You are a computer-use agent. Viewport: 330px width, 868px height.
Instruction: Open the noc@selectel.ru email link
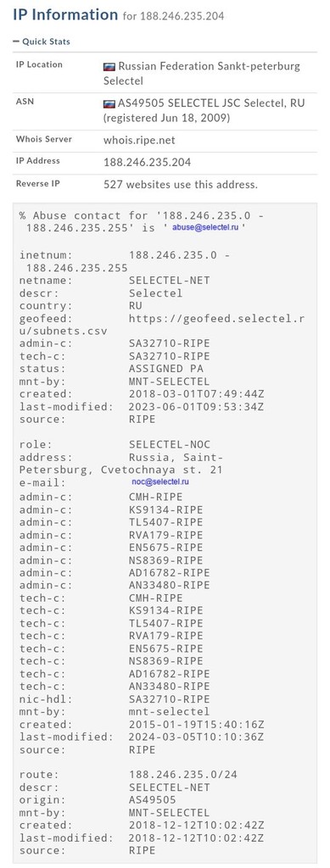tap(160, 482)
